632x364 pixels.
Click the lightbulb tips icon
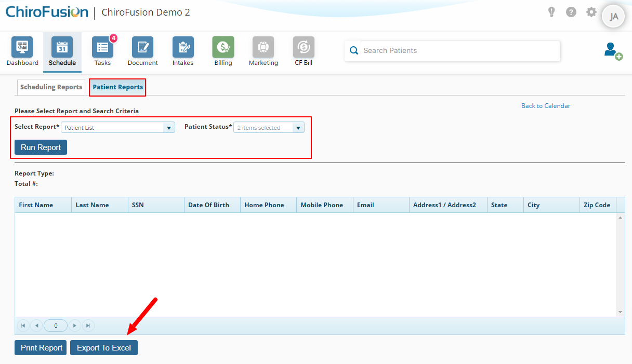point(552,12)
